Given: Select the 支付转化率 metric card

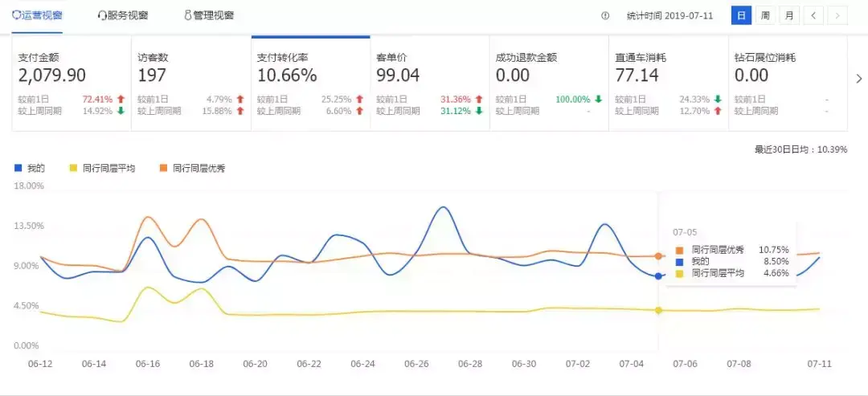Looking at the screenshot, I should [310, 84].
